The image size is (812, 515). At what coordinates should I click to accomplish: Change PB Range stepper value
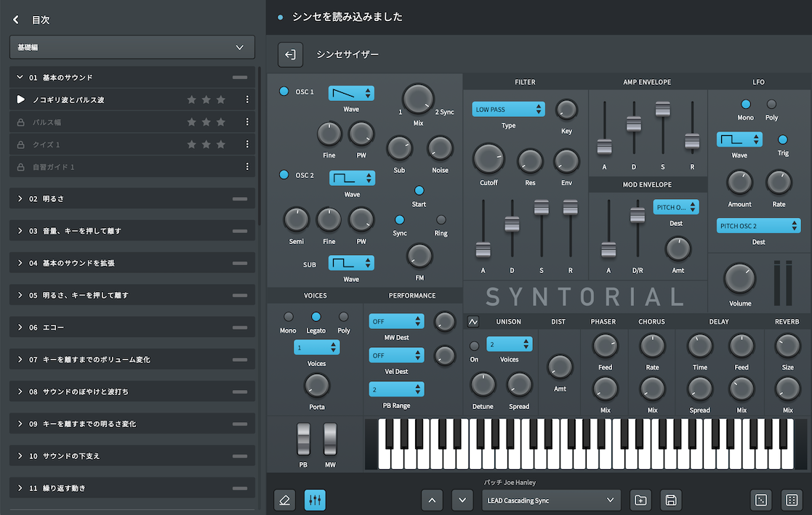click(x=396, y=389)
